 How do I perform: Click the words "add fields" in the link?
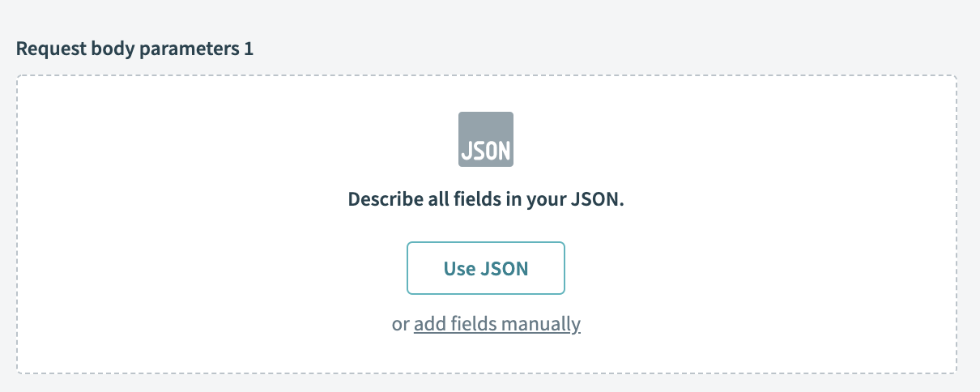[x=455, y=324]
